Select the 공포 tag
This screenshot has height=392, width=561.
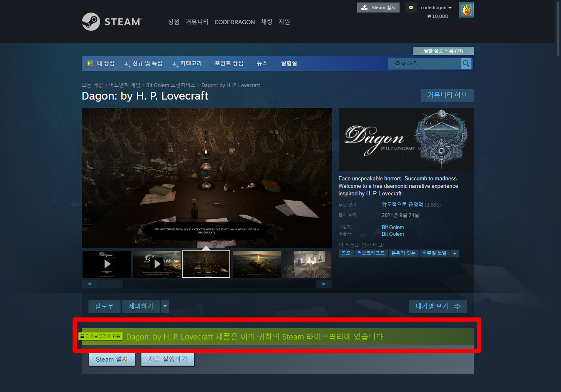346,253
